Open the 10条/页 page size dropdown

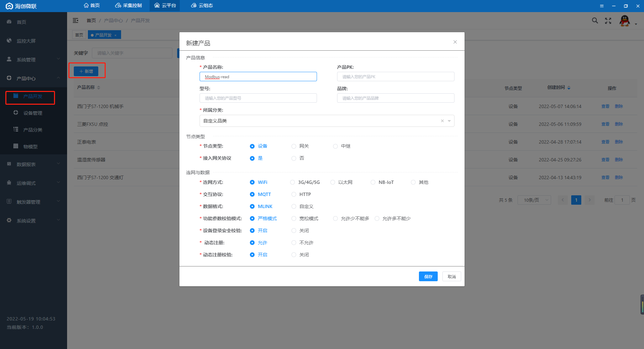tap(534, 200)
